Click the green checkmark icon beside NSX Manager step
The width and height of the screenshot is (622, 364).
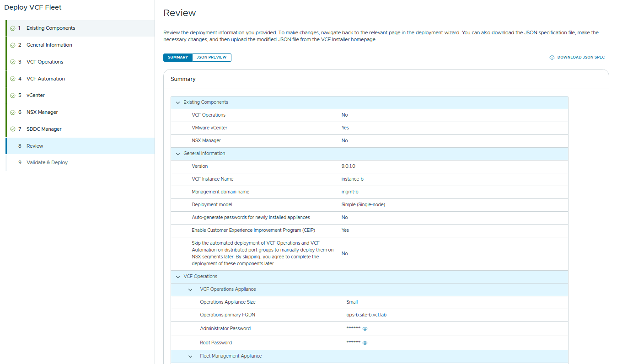(x=13, y=112)
